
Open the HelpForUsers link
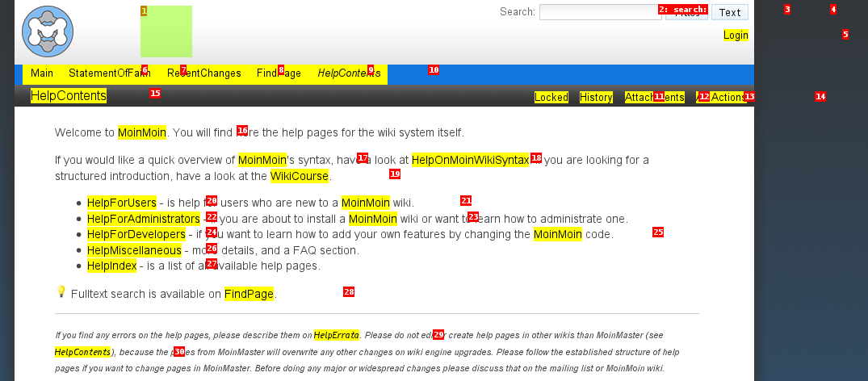122,203
